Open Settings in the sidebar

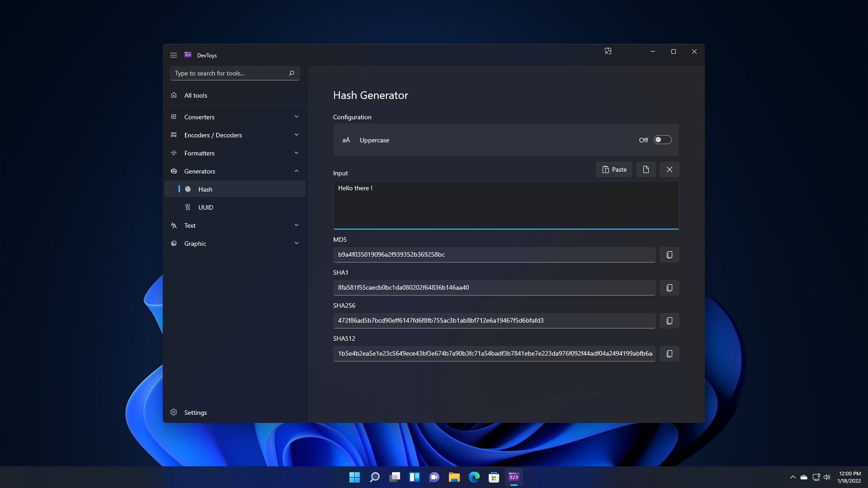(195, 413)
